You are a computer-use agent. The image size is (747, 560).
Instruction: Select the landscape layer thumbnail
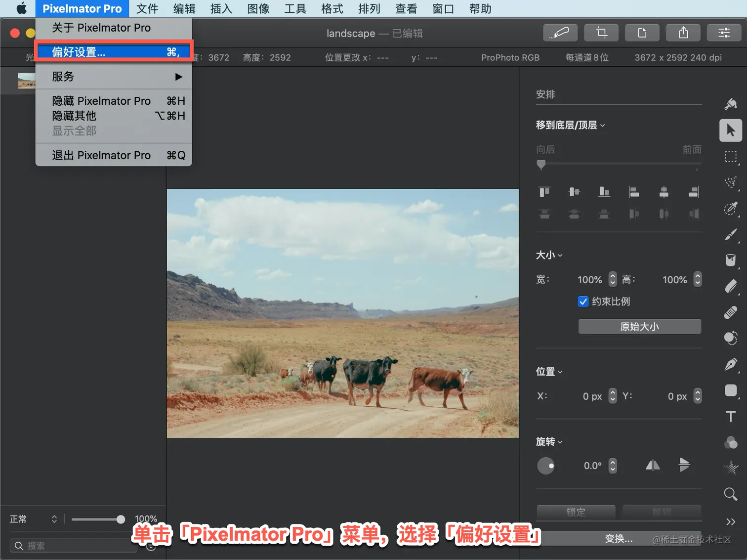[27, 80]
